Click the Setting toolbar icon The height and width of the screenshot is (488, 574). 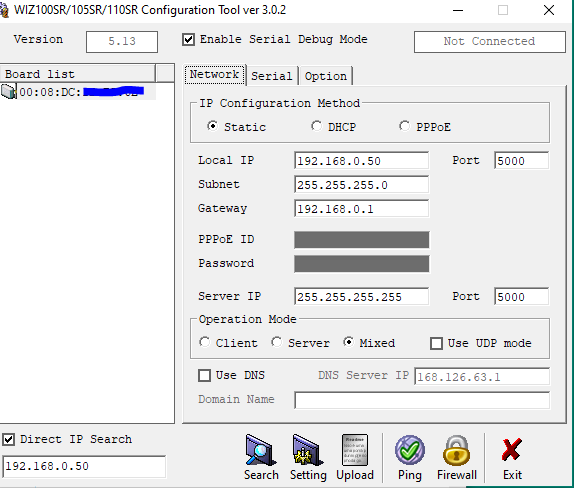click(308, 450)
